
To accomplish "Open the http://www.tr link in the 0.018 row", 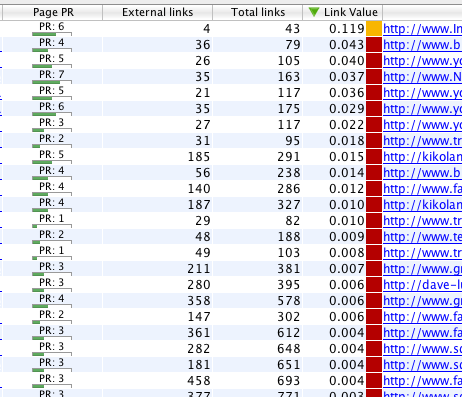I will click(422, 141).
